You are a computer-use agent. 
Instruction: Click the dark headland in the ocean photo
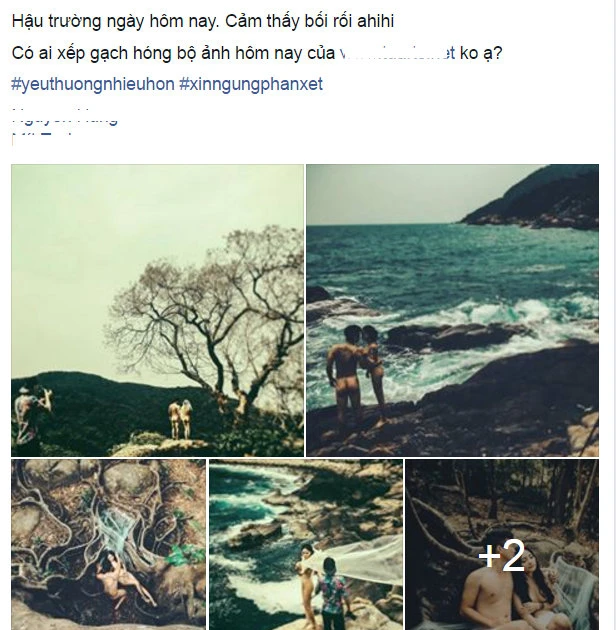534,199
